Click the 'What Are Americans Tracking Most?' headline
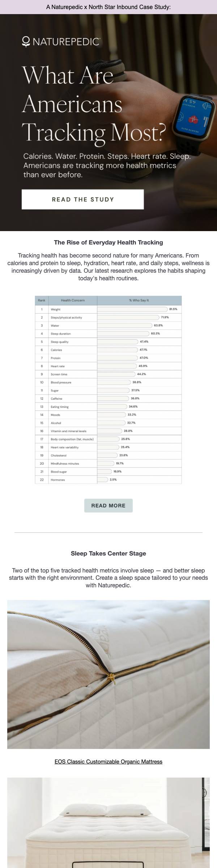This screenshot has width=217, height=868. click(x=94, y=104)
